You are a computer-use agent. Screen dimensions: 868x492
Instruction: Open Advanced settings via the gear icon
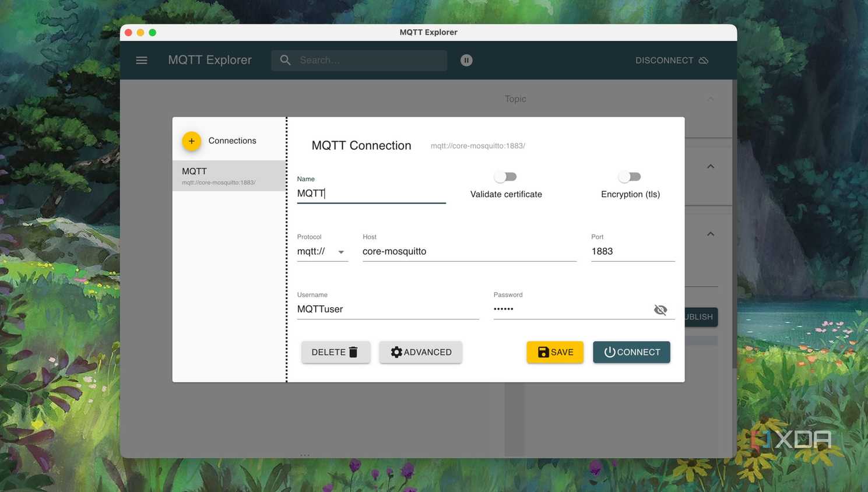point(397,352)
